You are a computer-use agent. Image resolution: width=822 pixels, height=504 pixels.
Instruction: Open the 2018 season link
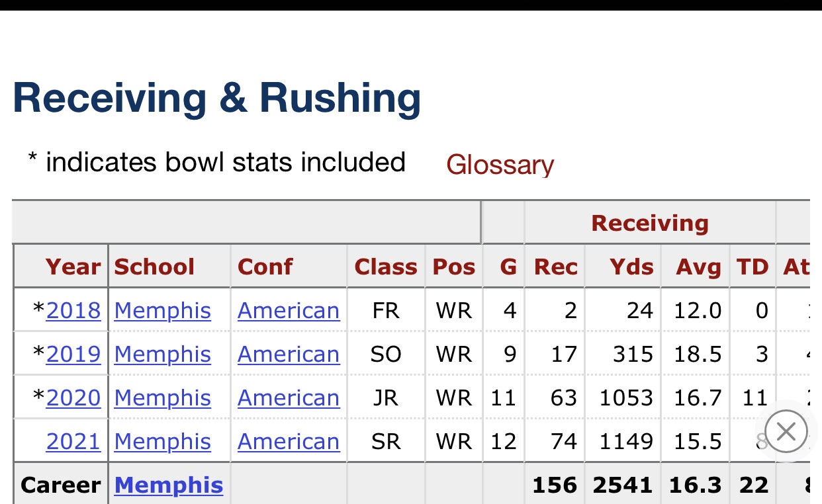[x=73, y=310]
